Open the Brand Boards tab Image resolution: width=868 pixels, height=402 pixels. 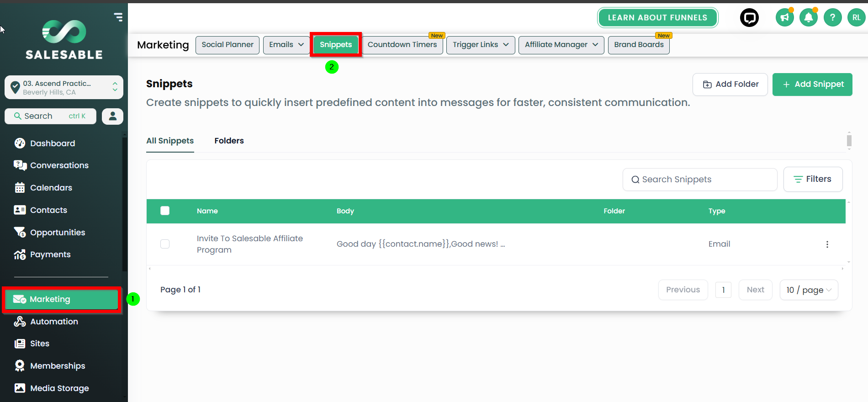tap(639, 45)
